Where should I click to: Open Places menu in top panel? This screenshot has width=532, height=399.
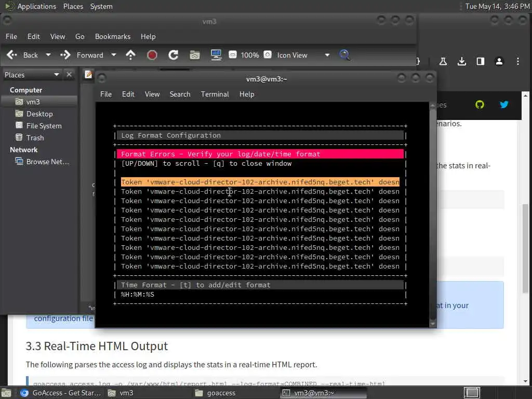coord(73,6)
